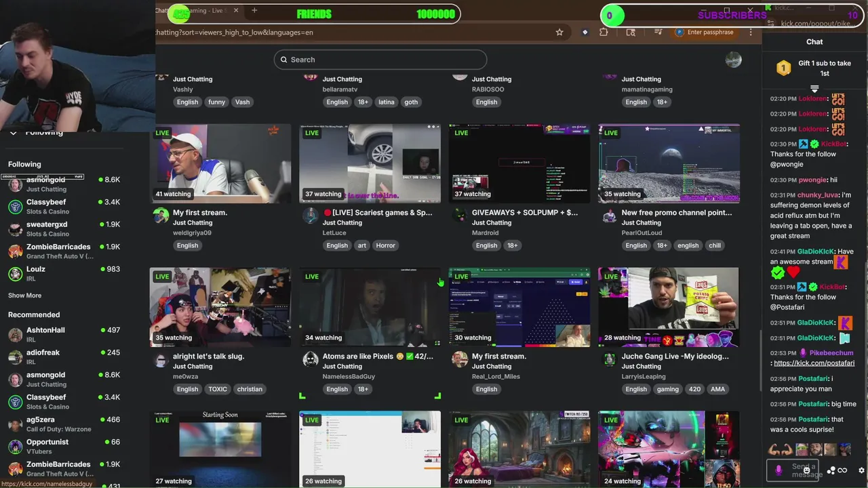Open the 'My first stream.' thumbnail by weldigriya09
This screenshot has height=488, width=868.
(220, 163)
